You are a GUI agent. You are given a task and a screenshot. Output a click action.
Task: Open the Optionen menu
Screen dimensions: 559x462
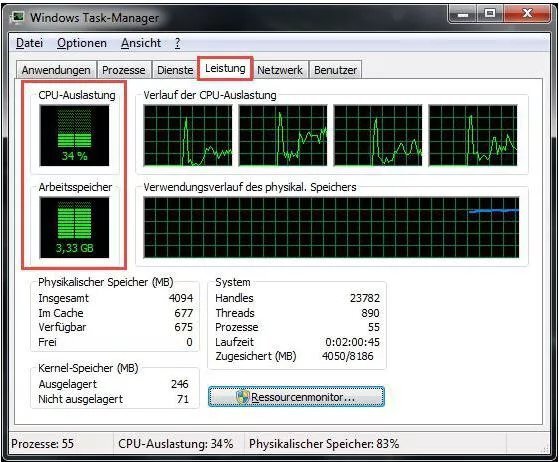pos(82,43)
